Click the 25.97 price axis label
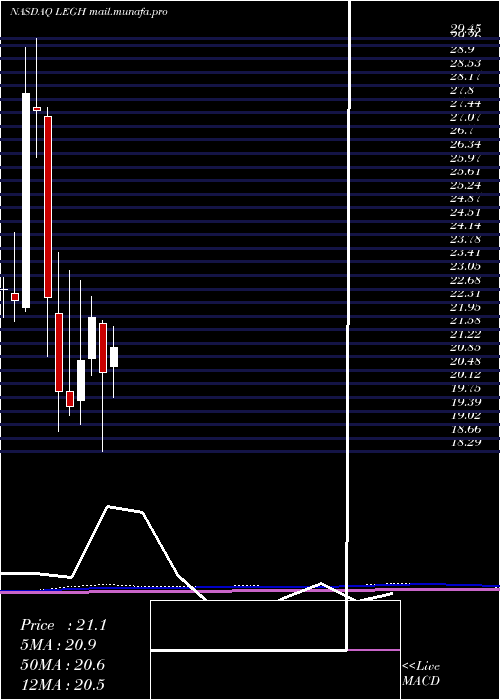 tap(465, 158)
